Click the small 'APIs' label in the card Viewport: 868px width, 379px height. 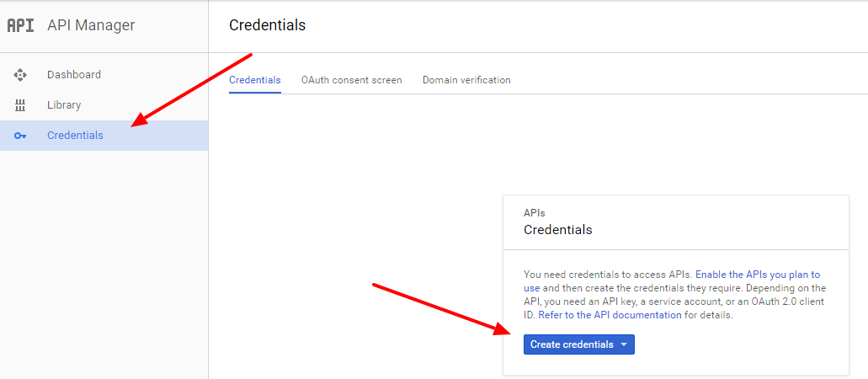pos(535,213)
